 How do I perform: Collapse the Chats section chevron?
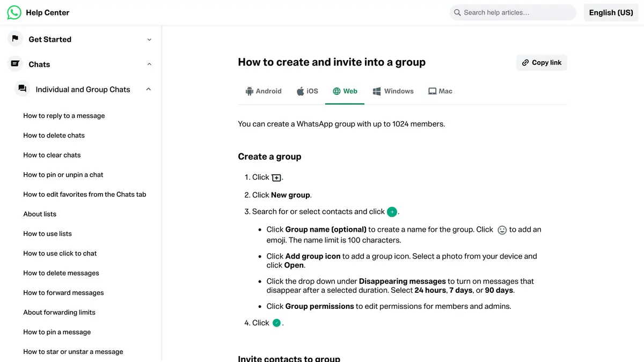coord(149,64)
